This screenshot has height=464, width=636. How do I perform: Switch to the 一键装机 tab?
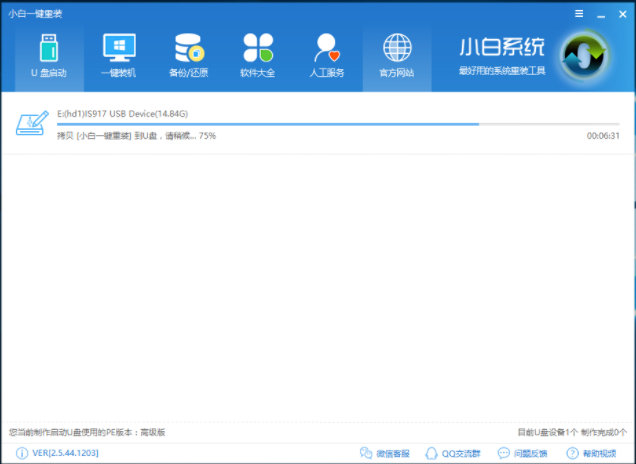[118, 55]
